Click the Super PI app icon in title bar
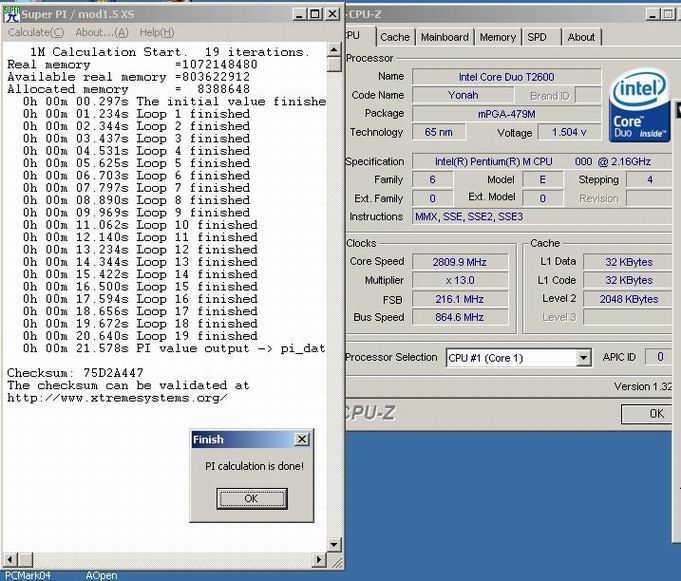Image resolution: width=681 pixels, height=581 pixels. pos(12,14)
